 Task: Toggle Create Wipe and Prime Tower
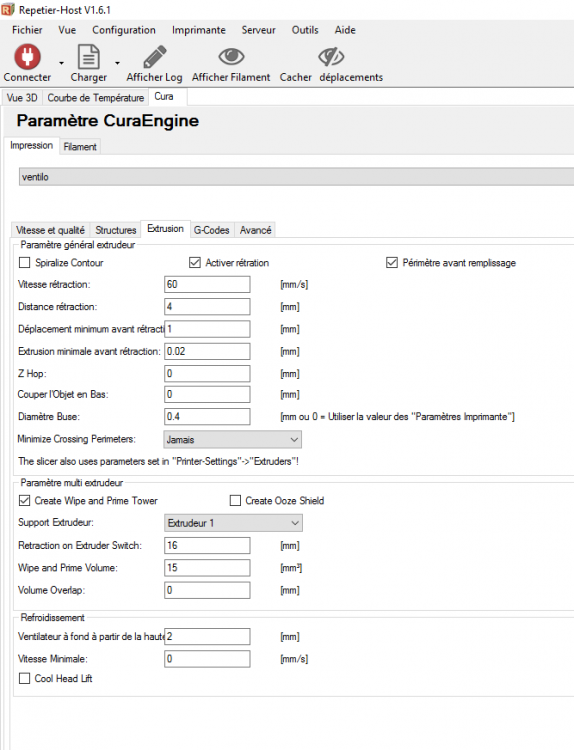(24, 501)
